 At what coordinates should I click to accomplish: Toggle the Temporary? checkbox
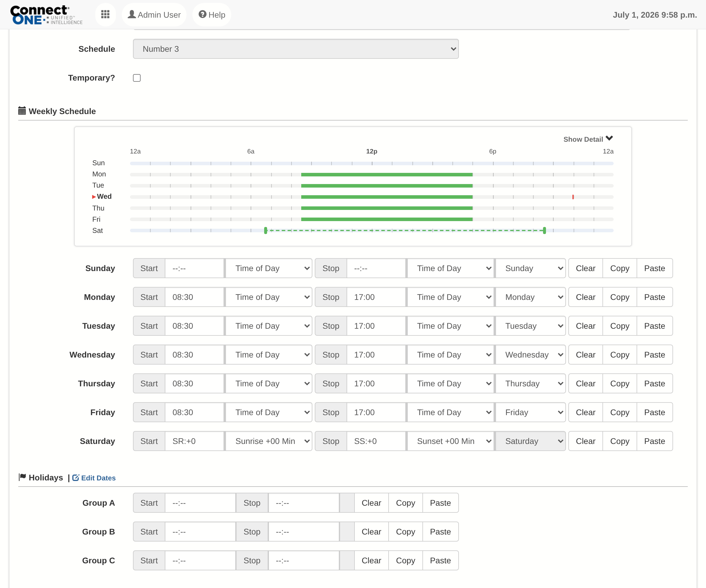point(137,78)
